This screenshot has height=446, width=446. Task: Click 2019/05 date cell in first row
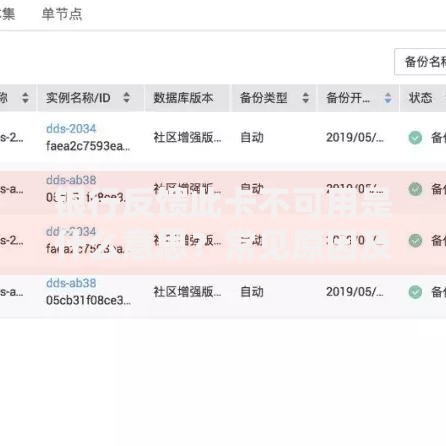click(x=355, y=137)
